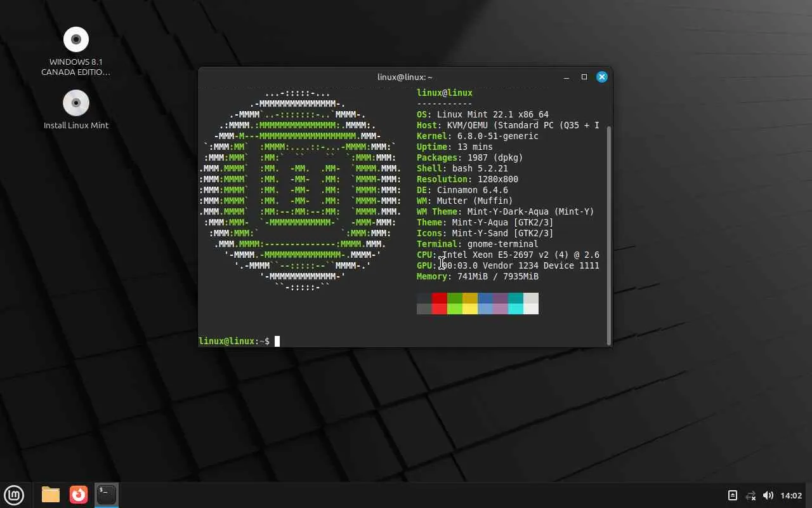Click the "Memory: 741MiB / 7935MiB" line

(x=478, y=277)
